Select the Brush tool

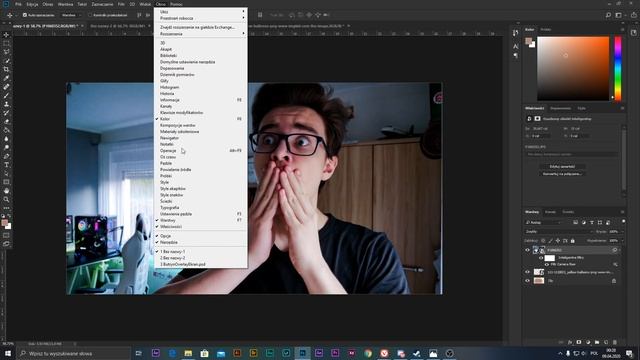coord(6,96)
